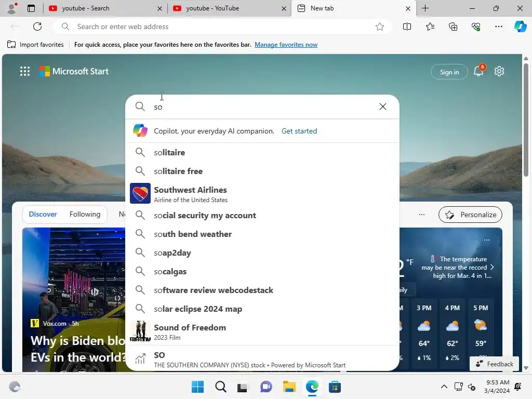Image resolution: width=532 pixels, height=399 pixels.
Task: Click Copilot 'Get started' link
Action: (x=299, y=131)
